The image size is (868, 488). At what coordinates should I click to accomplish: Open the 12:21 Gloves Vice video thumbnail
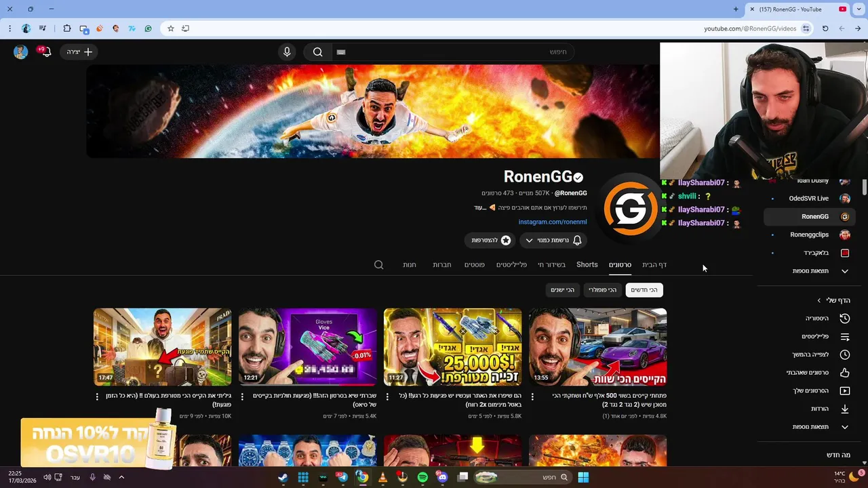point(307,347)
